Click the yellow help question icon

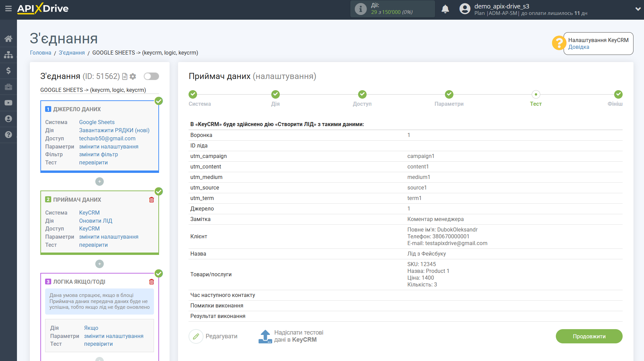click(x=559, y=43)
